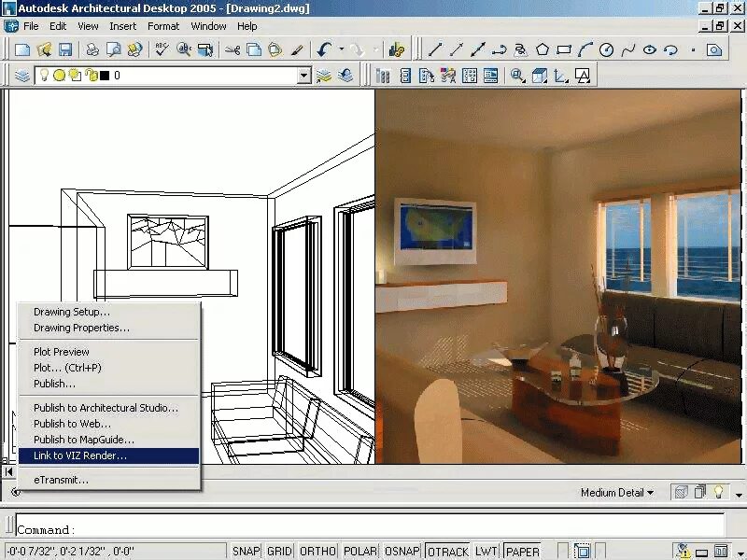747x560 pixels.
Task: Choose eTransmit from the popup menu
Action: pyautogui.click(x=108, y=480)
